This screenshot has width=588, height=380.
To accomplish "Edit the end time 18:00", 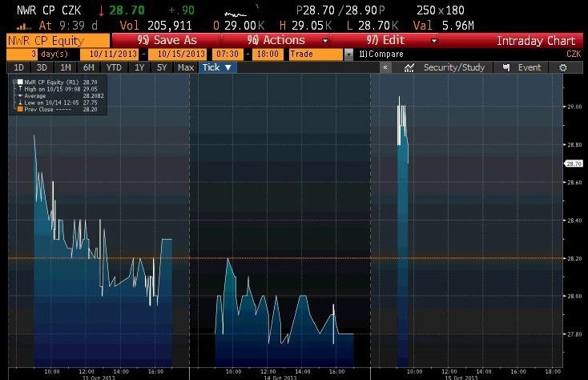I will pyautogui.click(x=268, y=54).
